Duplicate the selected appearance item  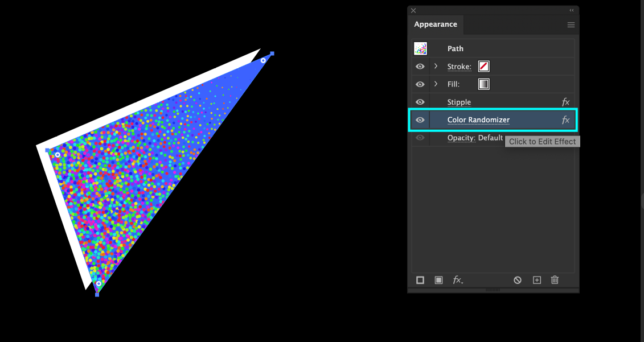pos(536,280)
